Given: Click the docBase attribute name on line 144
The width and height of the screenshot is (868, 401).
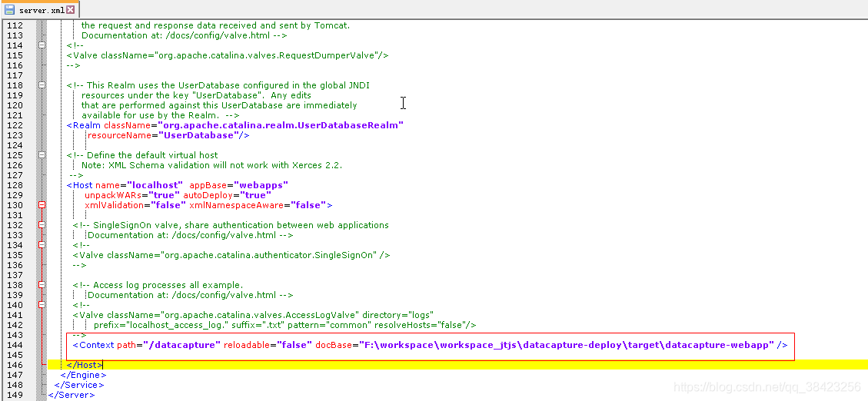Looking at the screenshot, I should 333,345.
